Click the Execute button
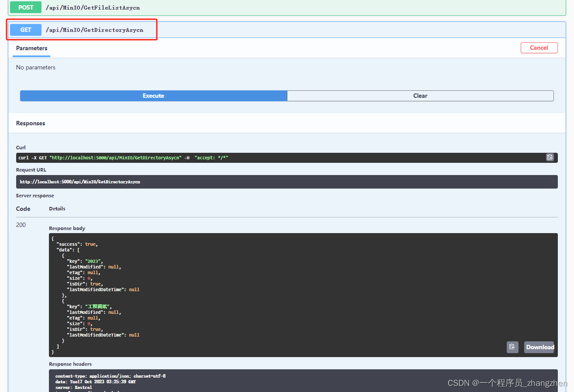This screenshot has height=392, width=574. pyautogui.click(x=153, y=96)
